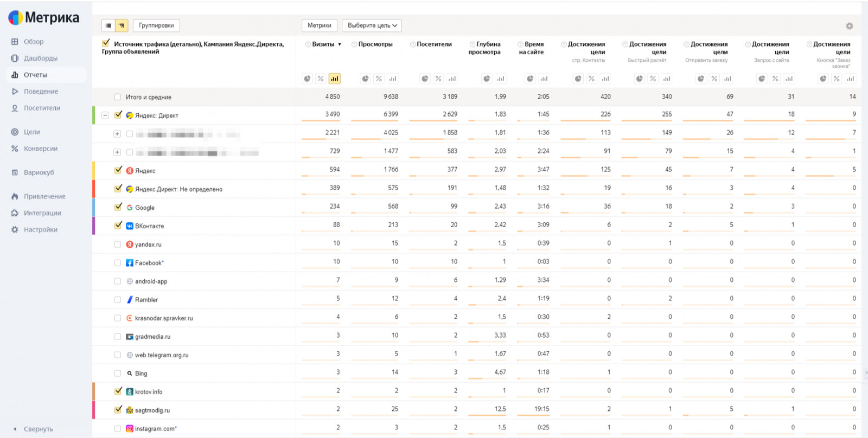868x438 pixels.
Task: Open the Выберите цель dropdown
Action: pyautogui.click(x=372, y=25)
